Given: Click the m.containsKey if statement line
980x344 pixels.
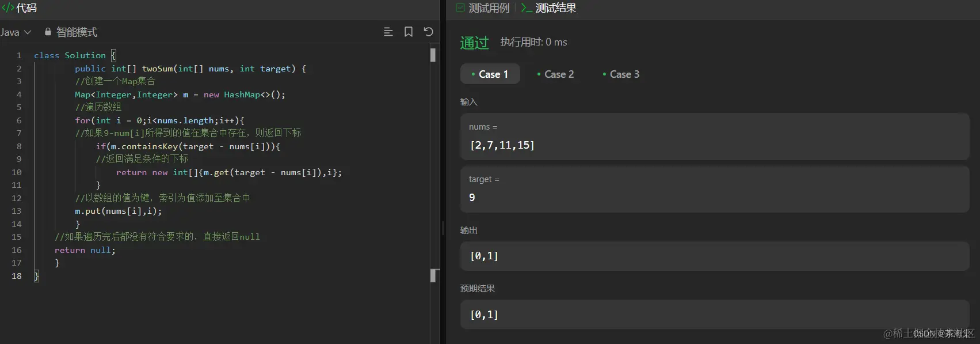Looking at the screenshot, I should click(188, 146).
